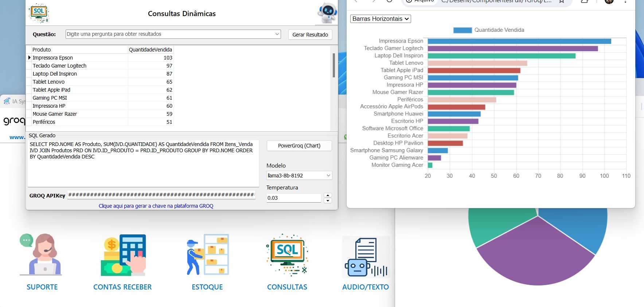The image size is (644, 307).
Task: Select the Gaming PC MSI row
Action: (101, 98)
